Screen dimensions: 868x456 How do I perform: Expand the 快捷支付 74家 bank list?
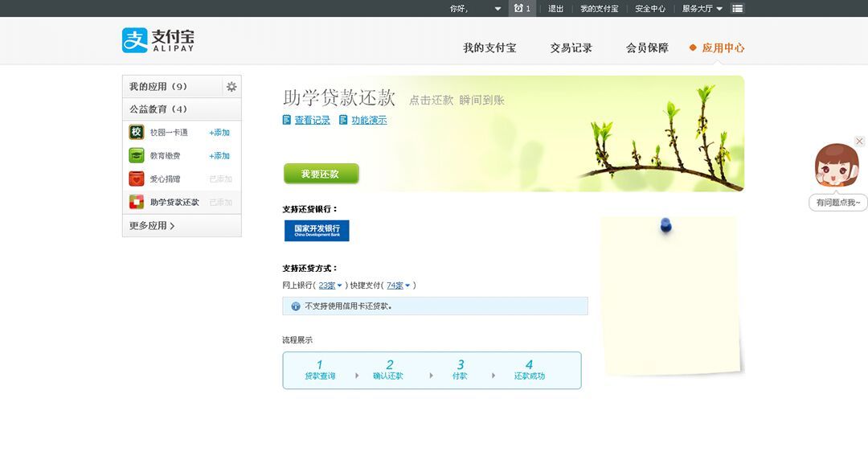tap(399, 286)
